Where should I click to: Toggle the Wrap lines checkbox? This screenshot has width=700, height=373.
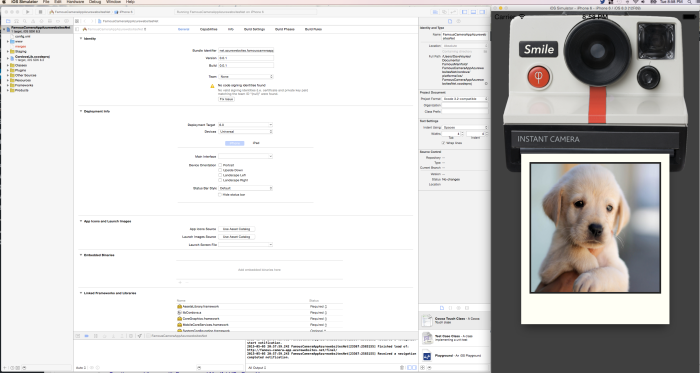(443, 143)
